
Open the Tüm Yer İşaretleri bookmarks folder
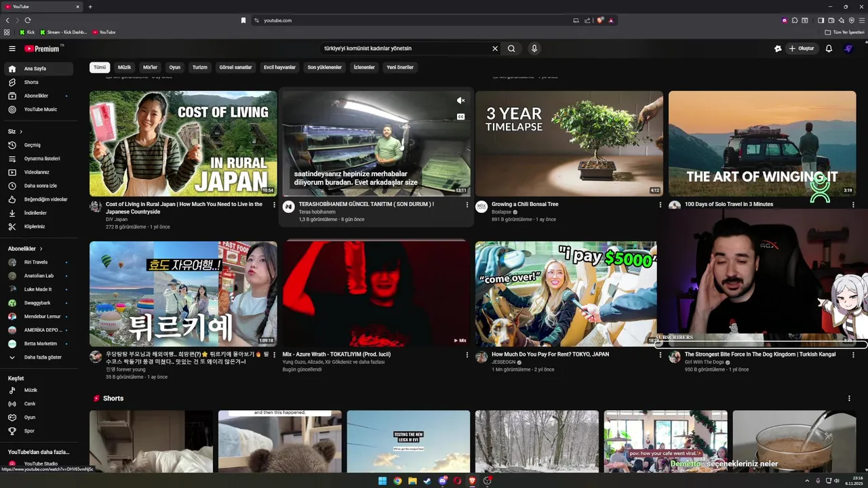(x=845, y=32)
